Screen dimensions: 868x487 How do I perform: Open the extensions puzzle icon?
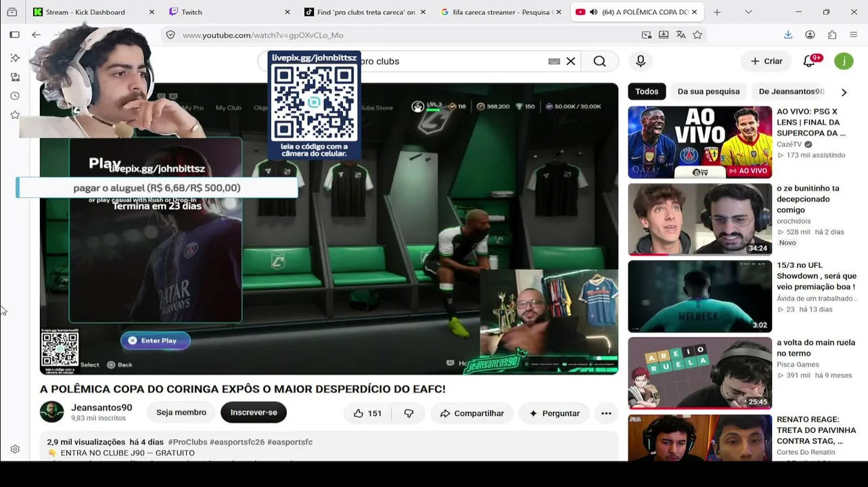pos(832,35)
